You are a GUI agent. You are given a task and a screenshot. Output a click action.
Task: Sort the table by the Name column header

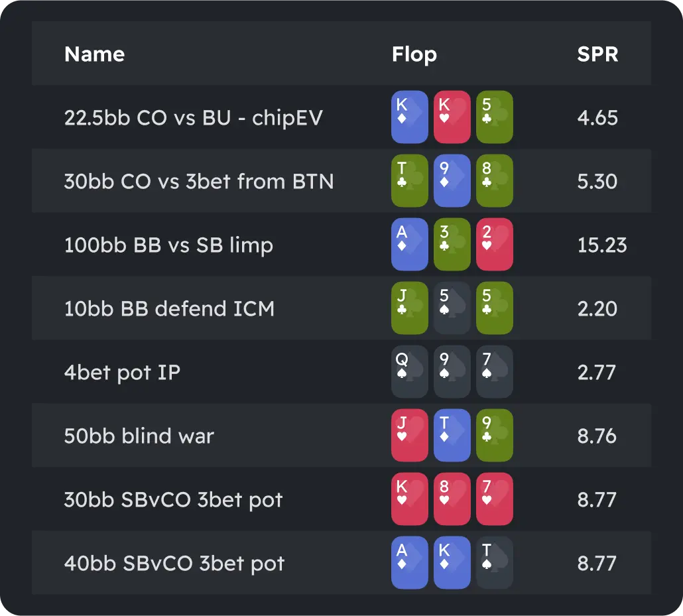94,54
